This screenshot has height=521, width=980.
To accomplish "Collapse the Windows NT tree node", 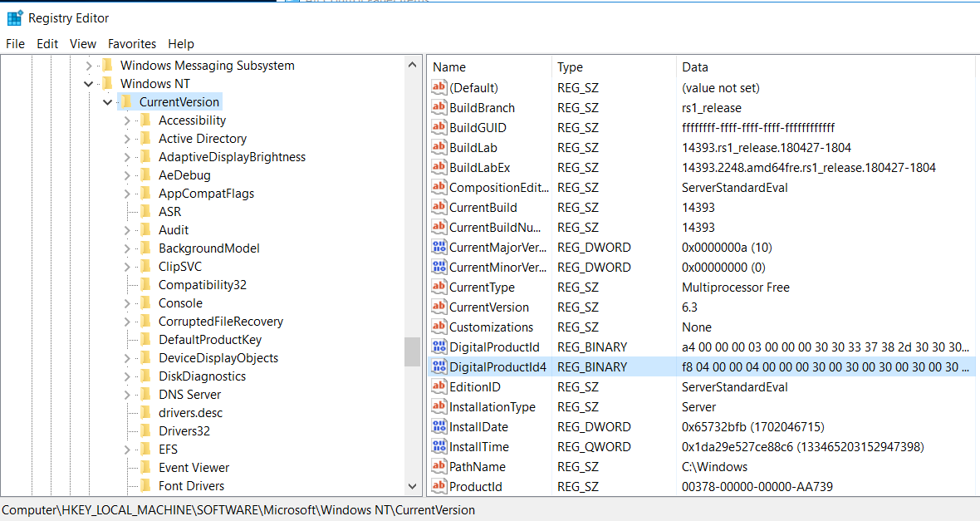I will [x=89, y=84].
